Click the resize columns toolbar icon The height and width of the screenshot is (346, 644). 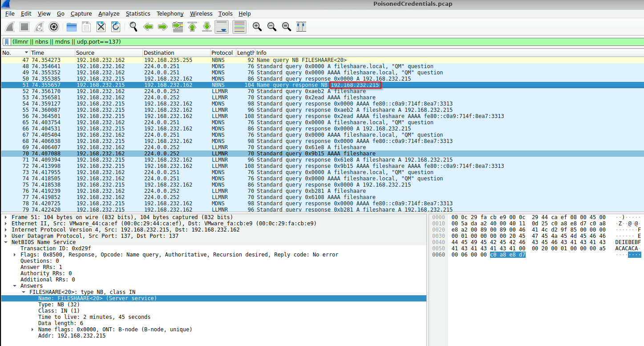click(x=301, y=27)
